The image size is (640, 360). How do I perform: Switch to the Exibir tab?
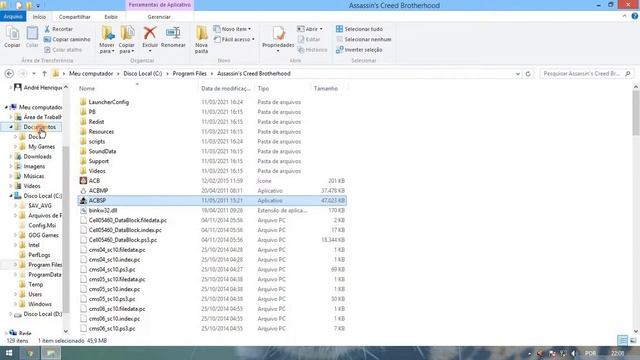(111, 17)
